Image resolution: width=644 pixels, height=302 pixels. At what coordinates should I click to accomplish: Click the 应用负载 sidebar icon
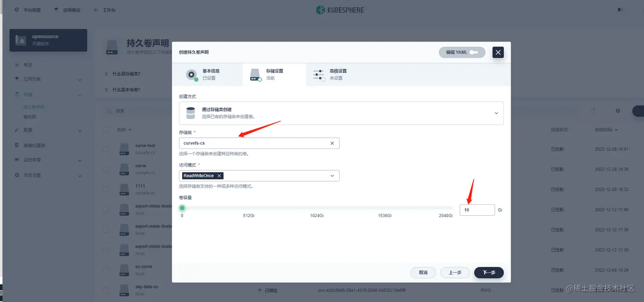pyautogui.click(x=17, y=79)
